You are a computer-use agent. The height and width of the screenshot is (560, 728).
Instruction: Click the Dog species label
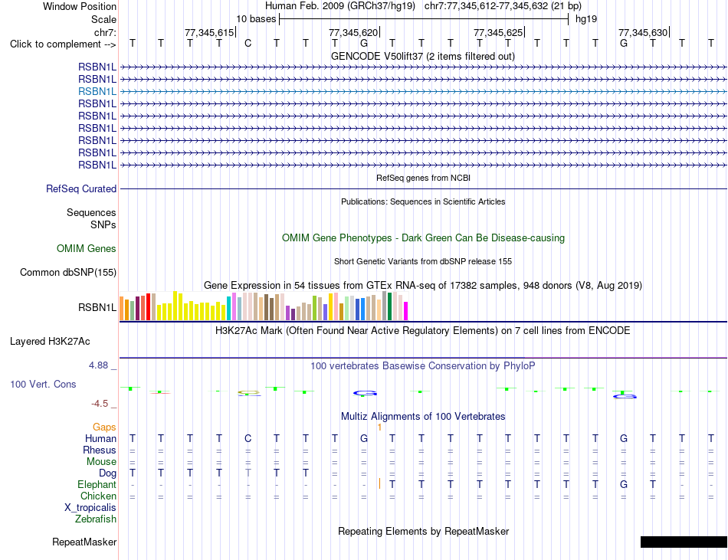[x=107, y=473]
